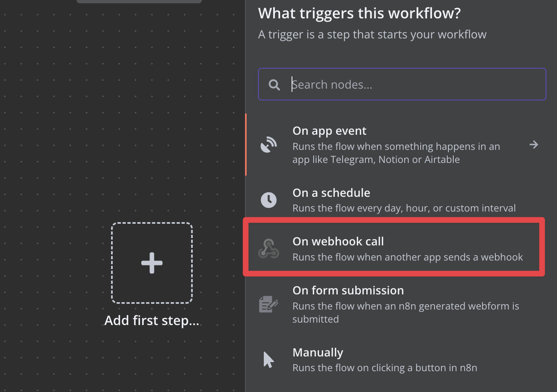557x392 pixels.
Task: Expand On app event with right arrow
Action: [x=533, y=145]
